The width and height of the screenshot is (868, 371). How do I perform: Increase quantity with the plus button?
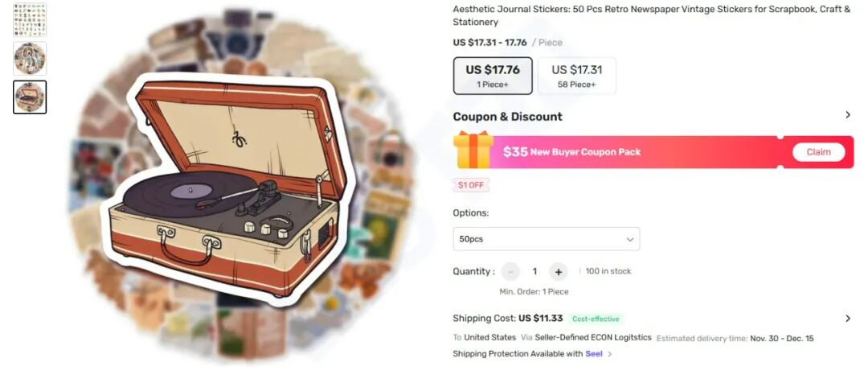coord(558,272)
